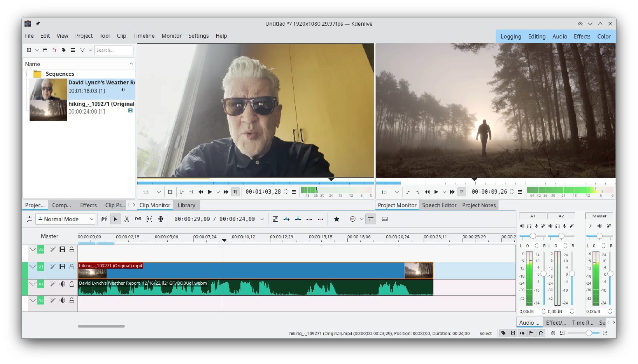Image resolution: width=638 pixels, height=364 pixels.
Task: Expand the Master mixer chevron
Action: click(590, 226)
